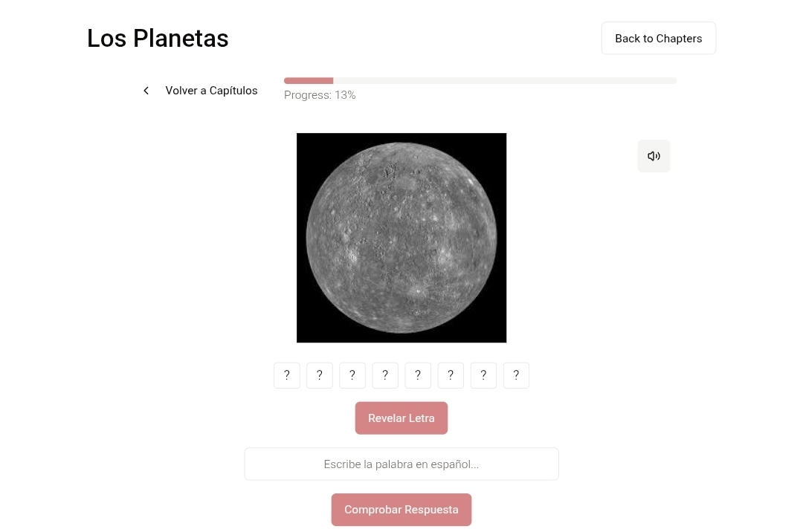The height and width of the screenshot is (532, 803).
Task: Select the third letter placeholder box
Action: pos(352,375)
